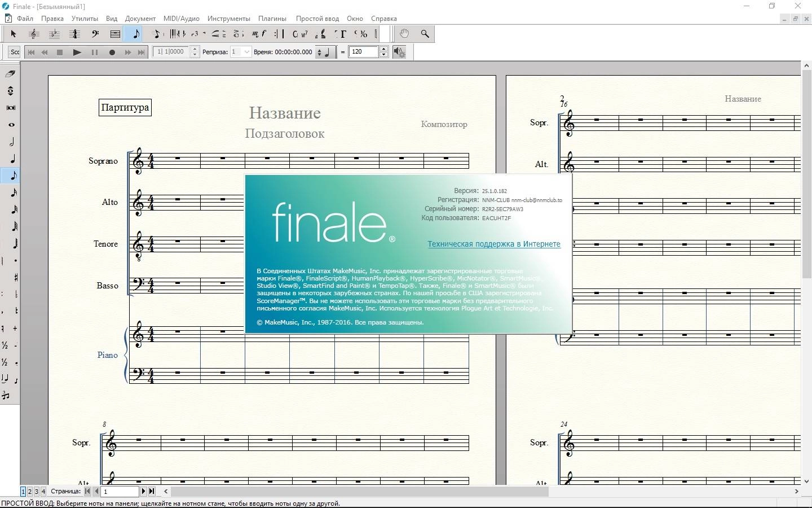Select the Tuplet tool
This screenshot has width=812, height=508.
tap(195, 34)
